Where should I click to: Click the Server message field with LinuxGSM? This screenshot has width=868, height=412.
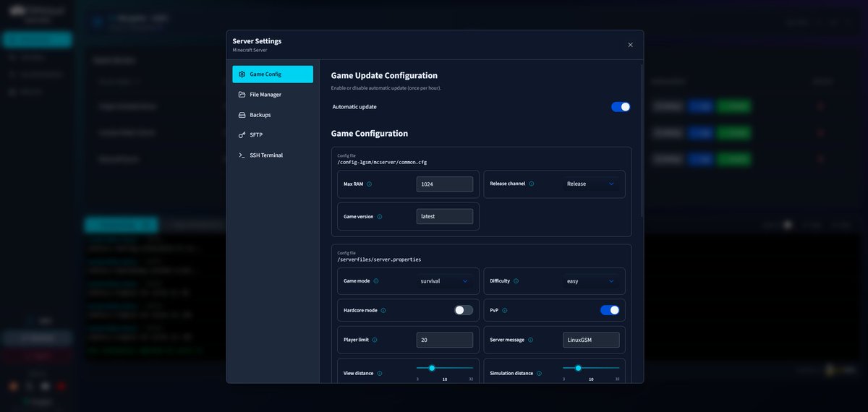click(591, 340)
